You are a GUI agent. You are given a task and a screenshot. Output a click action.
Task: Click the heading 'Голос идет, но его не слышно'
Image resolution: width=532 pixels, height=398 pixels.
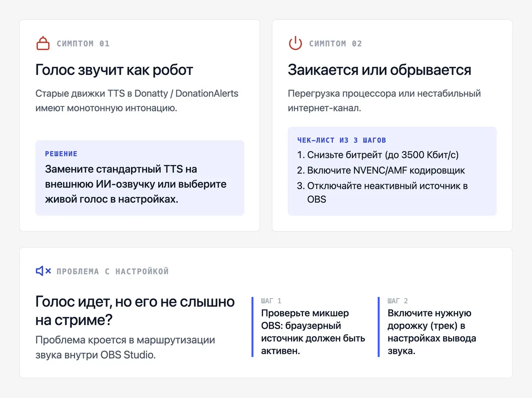tap(135, 311)
